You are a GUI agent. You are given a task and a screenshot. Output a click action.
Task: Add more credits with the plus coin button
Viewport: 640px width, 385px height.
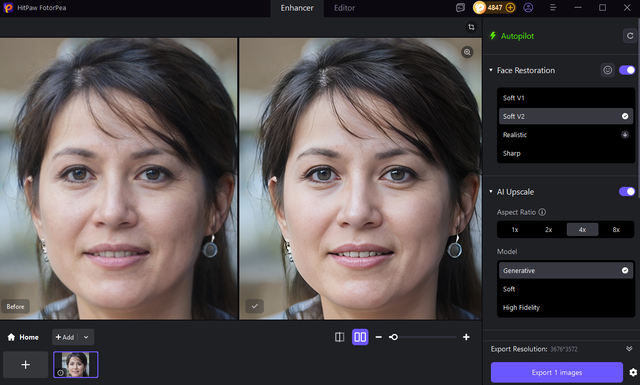510,8
